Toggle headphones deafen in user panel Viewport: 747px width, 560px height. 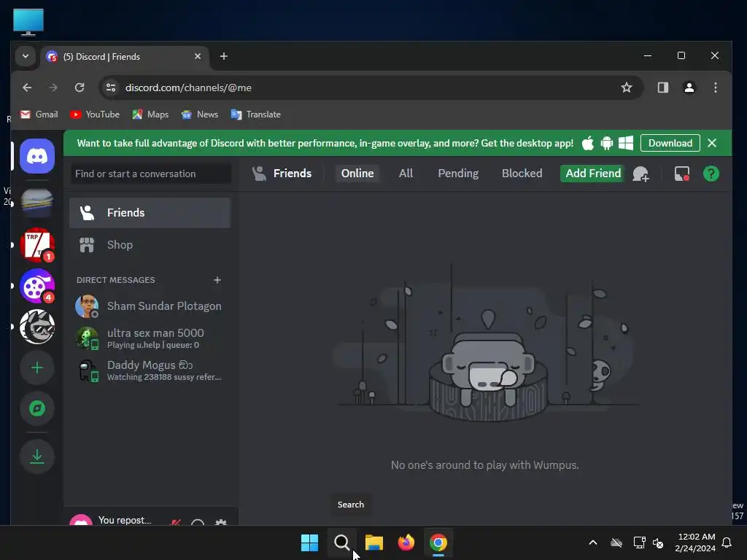(198, 522)
